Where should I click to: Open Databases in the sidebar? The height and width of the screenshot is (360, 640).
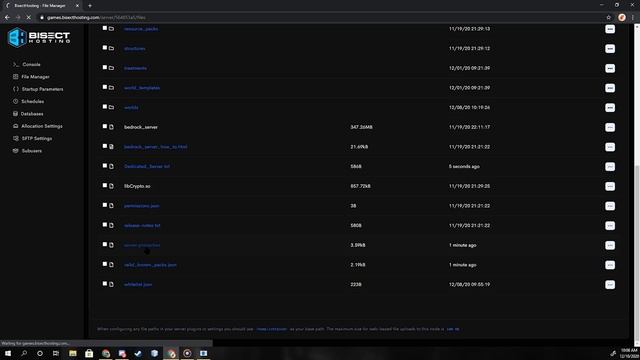(x=32, y=114)
